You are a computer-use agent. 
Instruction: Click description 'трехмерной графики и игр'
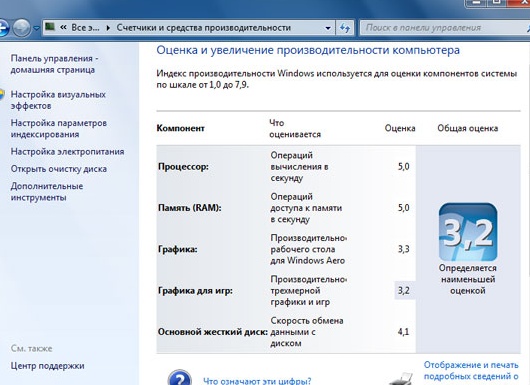pyautogui.click(x=300, y=296)
